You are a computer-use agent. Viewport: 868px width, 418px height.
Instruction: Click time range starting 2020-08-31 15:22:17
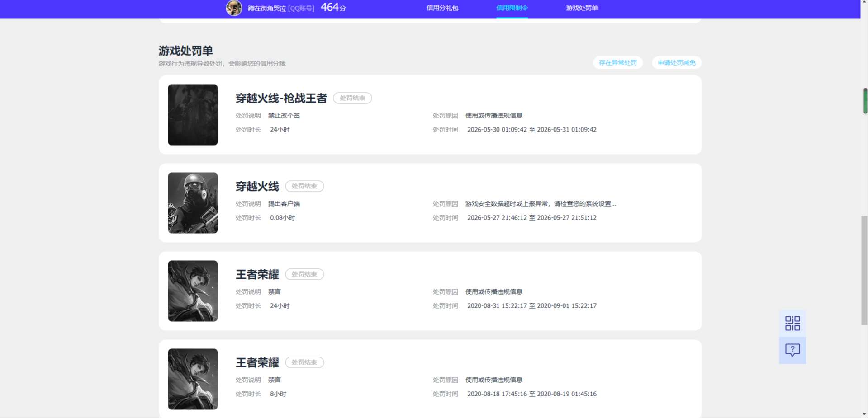532,306
